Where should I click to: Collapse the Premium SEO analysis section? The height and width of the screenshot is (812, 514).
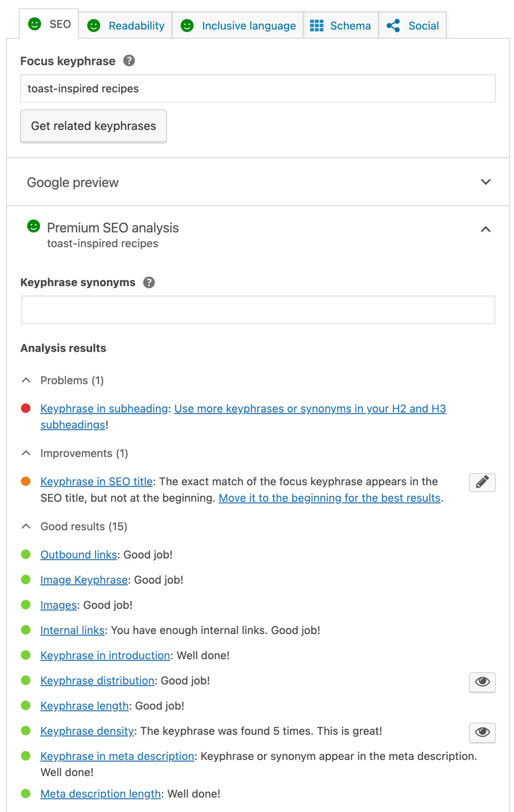click(485, 230)
